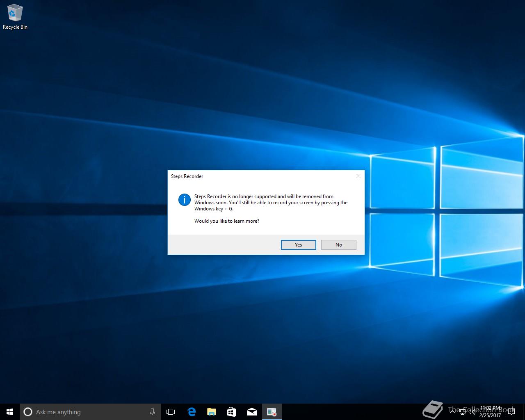Close the Steps Recorder dialog

coord(358,176)
